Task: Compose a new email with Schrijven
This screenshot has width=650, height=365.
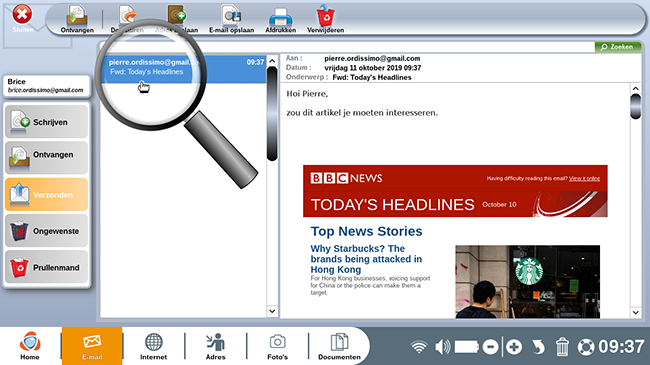Action: coord(46,122)
